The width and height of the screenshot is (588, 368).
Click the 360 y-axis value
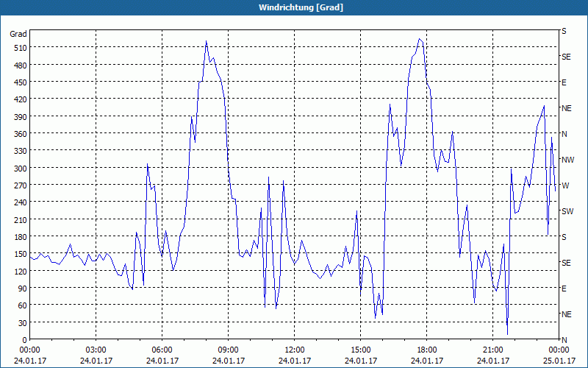click(21, 134)
